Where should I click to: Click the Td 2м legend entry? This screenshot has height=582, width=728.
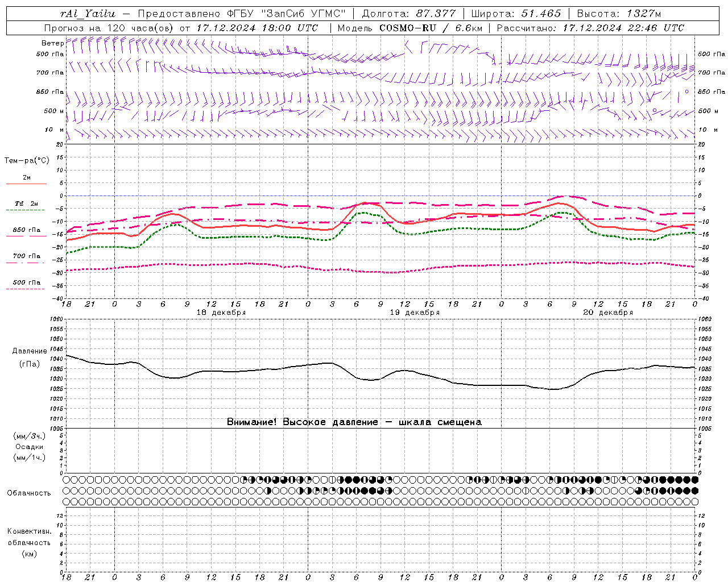click(x=27, y=203)
